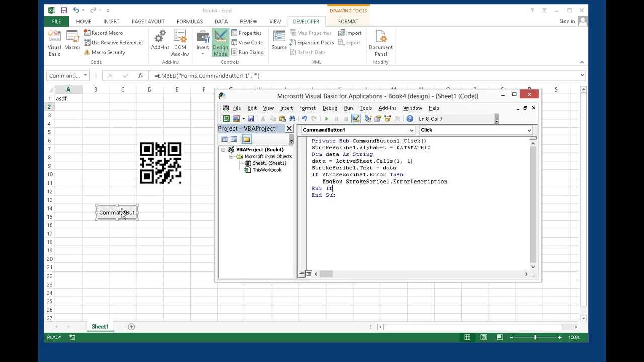Viewport: 644px width, 362px height.
Task: Expand the formula bar with the chevron
Action: [582, 75]
